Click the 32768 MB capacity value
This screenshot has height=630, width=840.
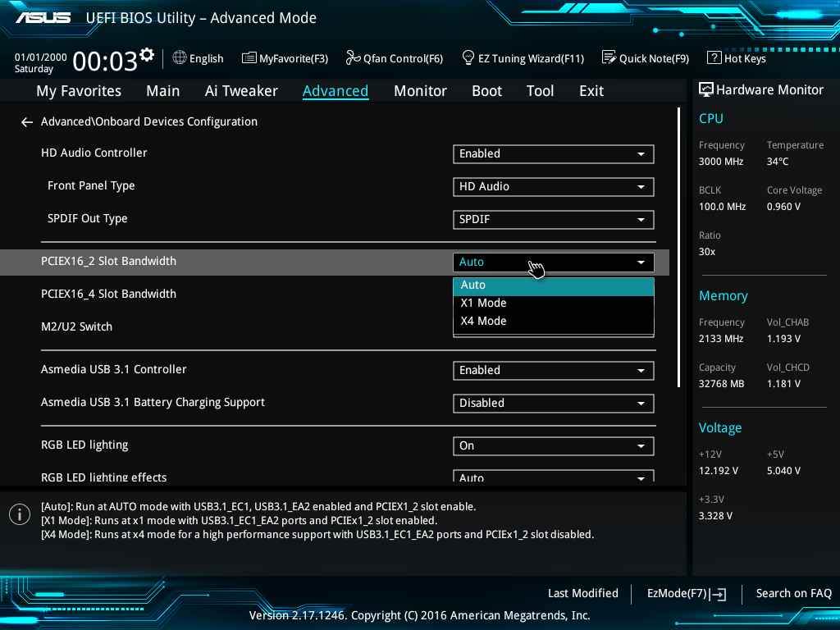click(x=721, y=384)
